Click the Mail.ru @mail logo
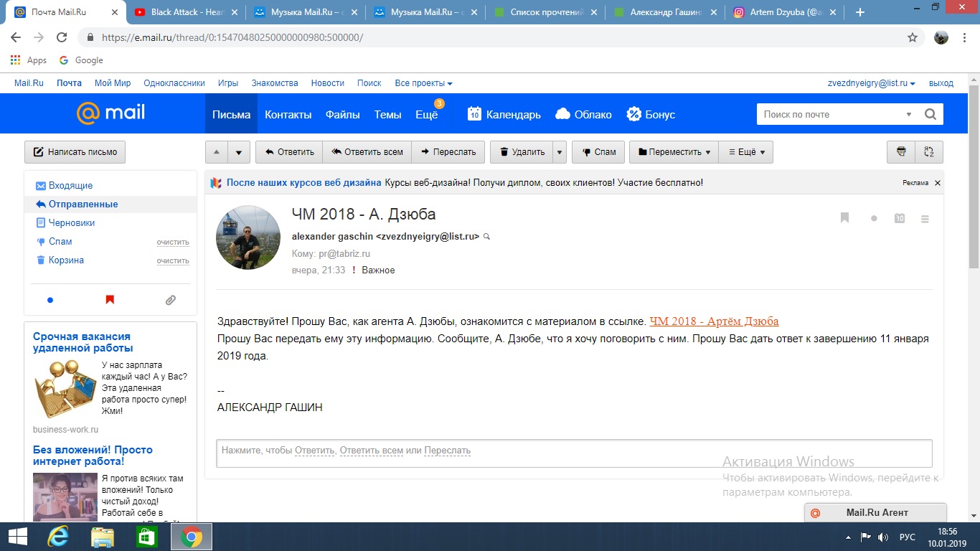980x551 pixels. tap(110, 113)
